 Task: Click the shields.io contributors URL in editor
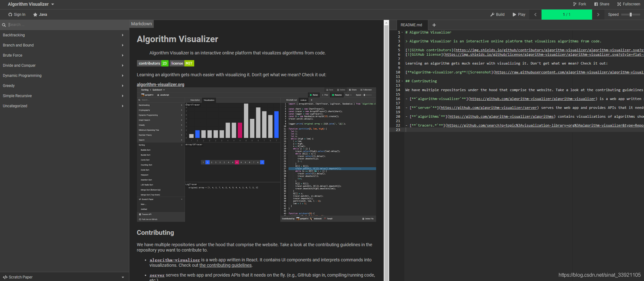click(x=550, y=50)
